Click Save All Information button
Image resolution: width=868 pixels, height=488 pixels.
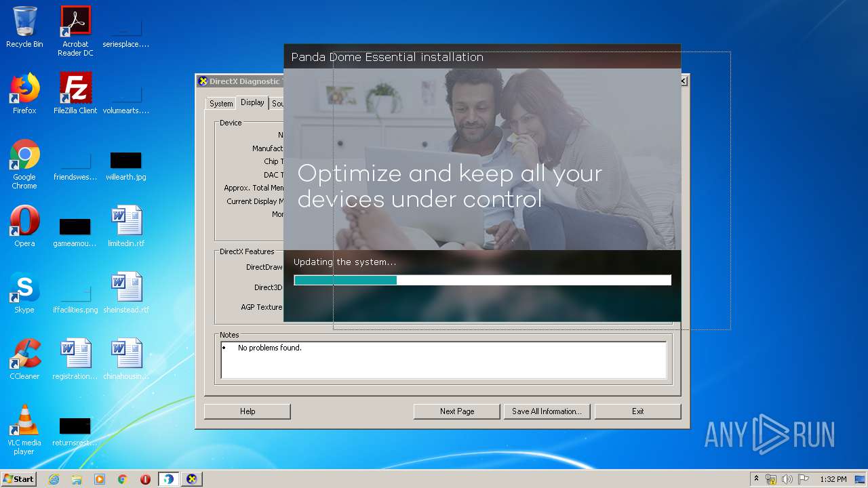click(547, 411)
